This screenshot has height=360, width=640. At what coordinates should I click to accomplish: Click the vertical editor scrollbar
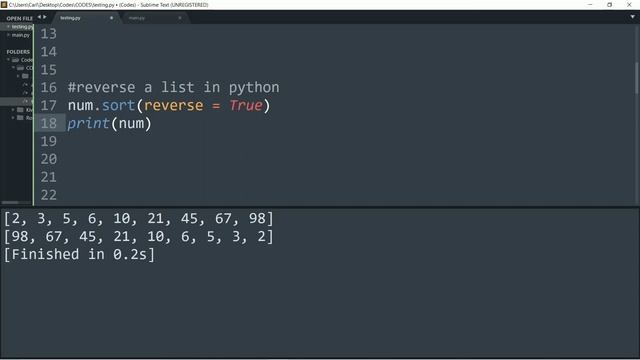coord(637,78)
